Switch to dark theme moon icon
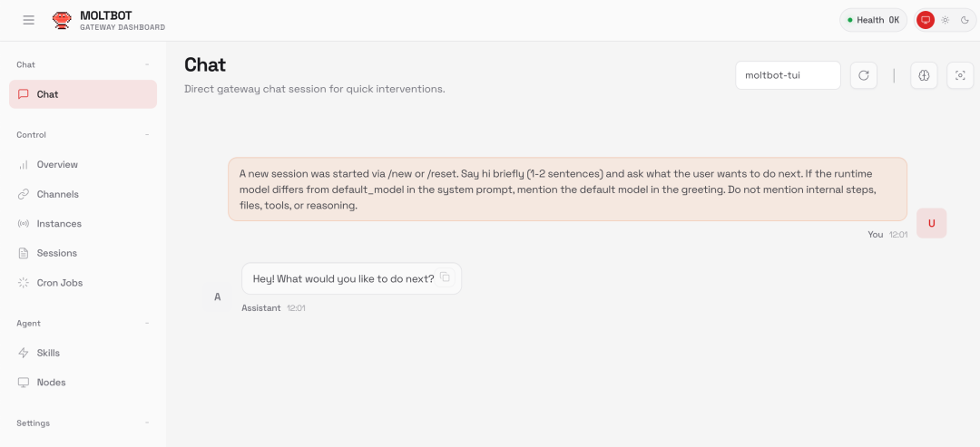Image resolution: width=980 pixels, height=447 pixels. 965,20
